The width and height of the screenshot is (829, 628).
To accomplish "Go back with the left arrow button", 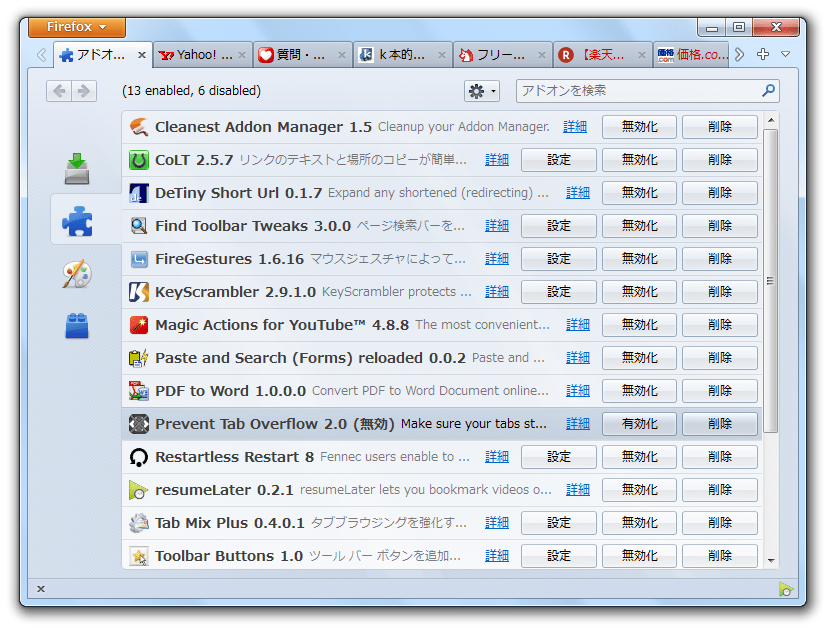I will coord(59,91).
